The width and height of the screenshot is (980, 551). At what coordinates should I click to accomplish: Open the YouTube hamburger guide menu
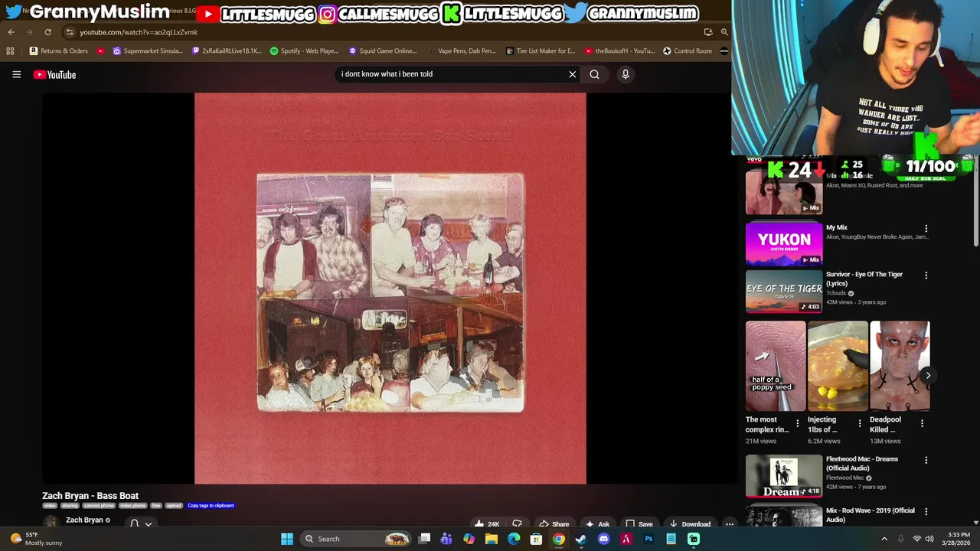[x=16, y=74]
